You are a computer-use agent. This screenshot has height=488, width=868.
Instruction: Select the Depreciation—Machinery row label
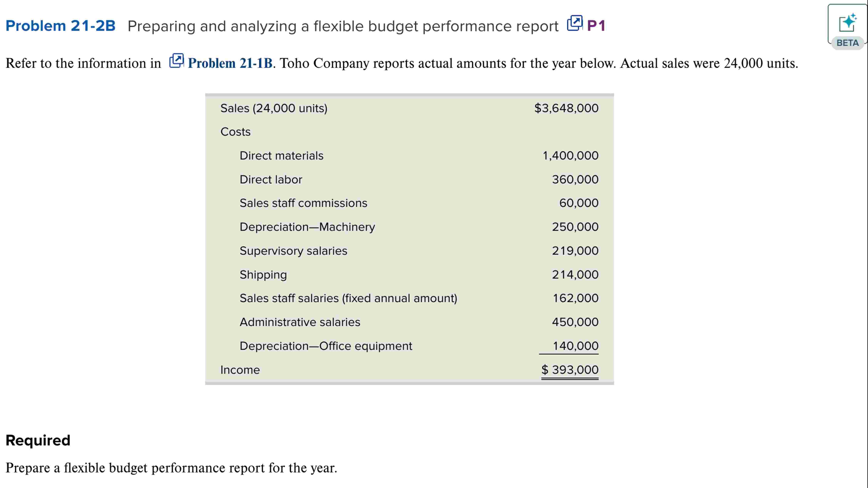coord(307,227)
